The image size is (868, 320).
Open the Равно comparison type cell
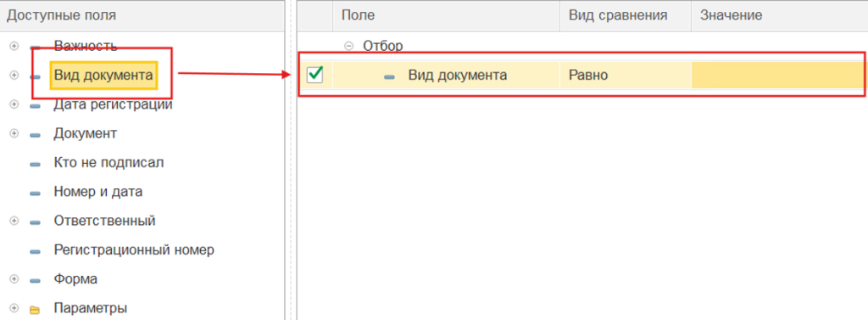(x=626, y=75)
